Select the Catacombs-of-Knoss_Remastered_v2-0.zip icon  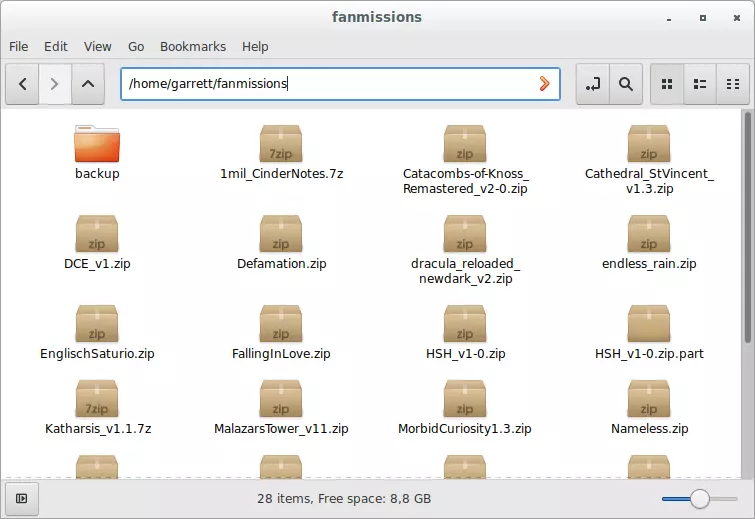pos(465,143)
